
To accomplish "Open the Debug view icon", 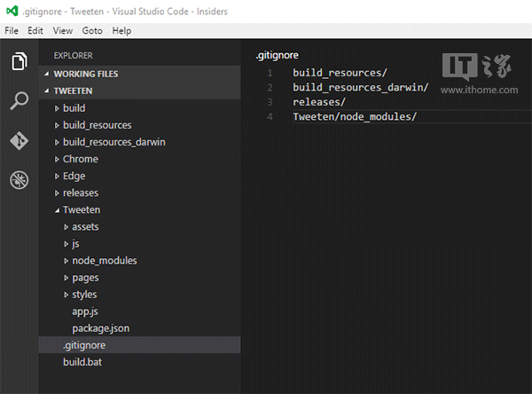I will (x=19, y=180).
